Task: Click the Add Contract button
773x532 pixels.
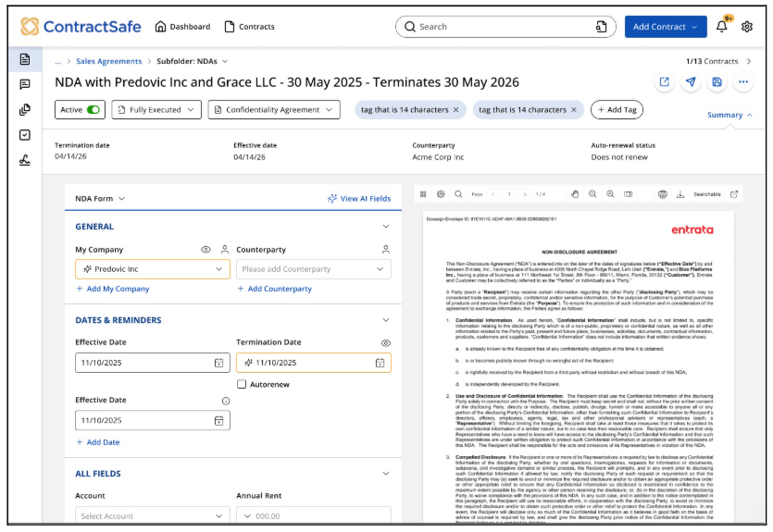Action: pos(665,27)
